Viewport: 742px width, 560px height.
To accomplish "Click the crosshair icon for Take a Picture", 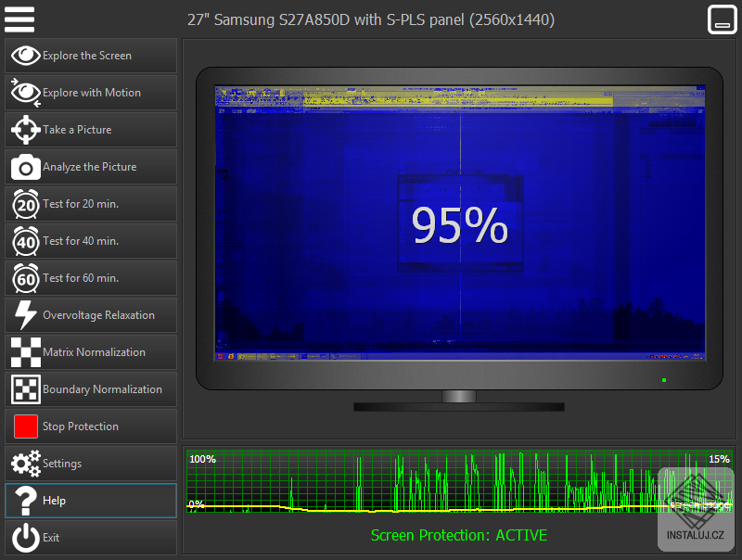I will pyautogui.click(x=26, y=130).
